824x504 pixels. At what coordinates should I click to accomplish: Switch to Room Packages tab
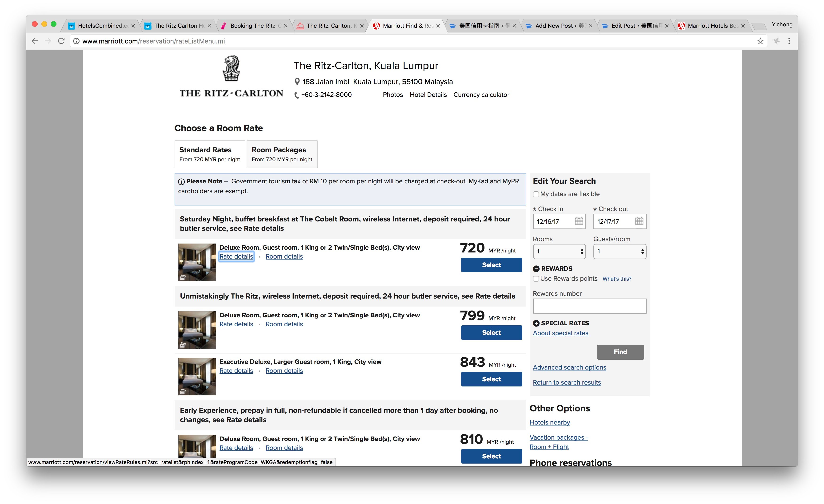[x=282, y=154]
